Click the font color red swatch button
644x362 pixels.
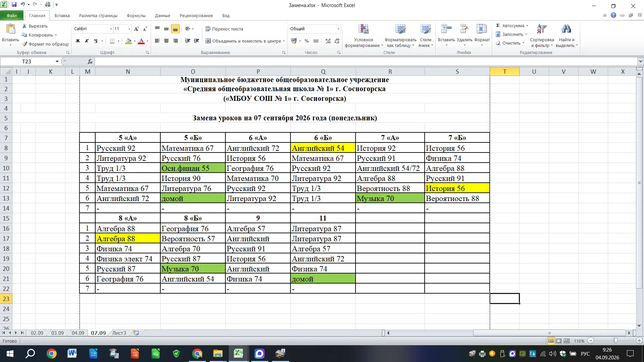pos(141,41)
